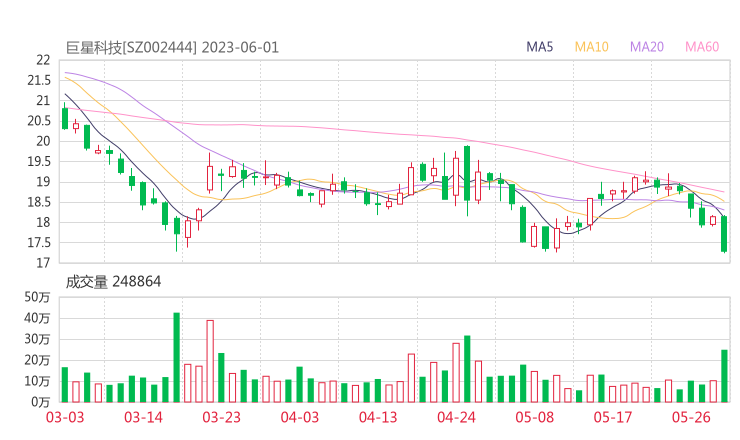Click the 20万 volume axis label

click(x=37, y=360)
